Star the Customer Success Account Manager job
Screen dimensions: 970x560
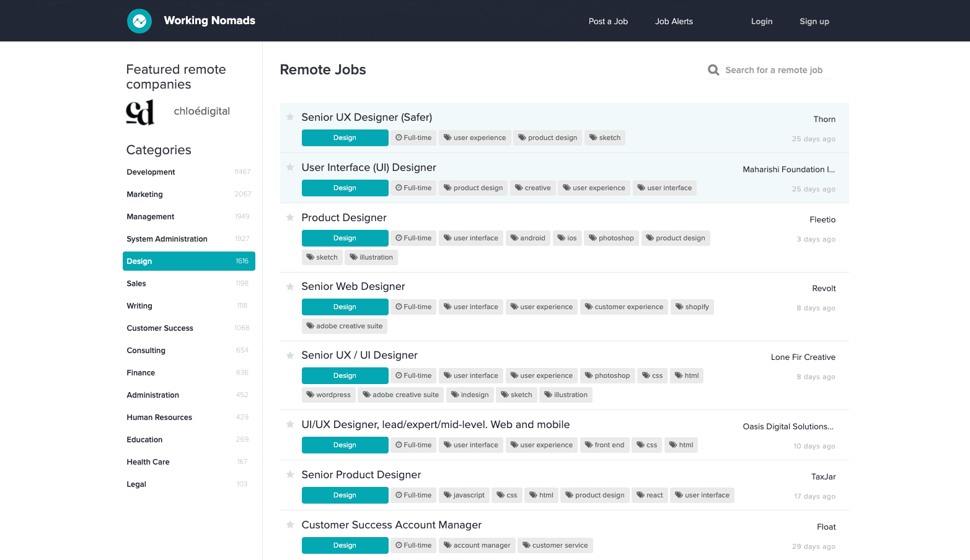pyautogui.click(x=290, y=524)
